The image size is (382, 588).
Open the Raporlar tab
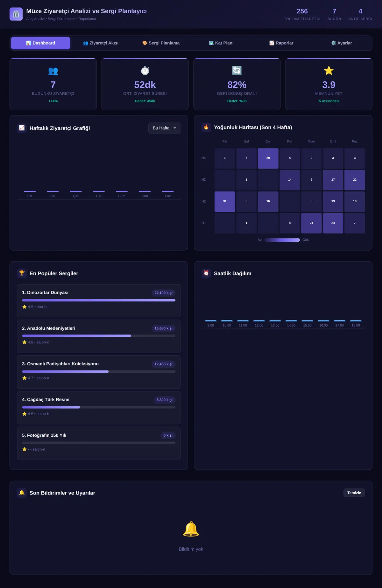pyautogui.click(x=281, y=43)
